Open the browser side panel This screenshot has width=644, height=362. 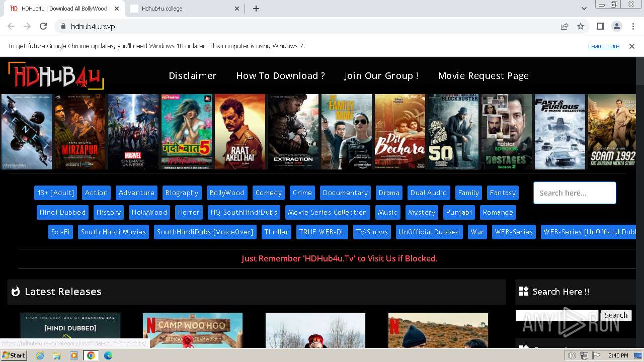coord(600,26)
